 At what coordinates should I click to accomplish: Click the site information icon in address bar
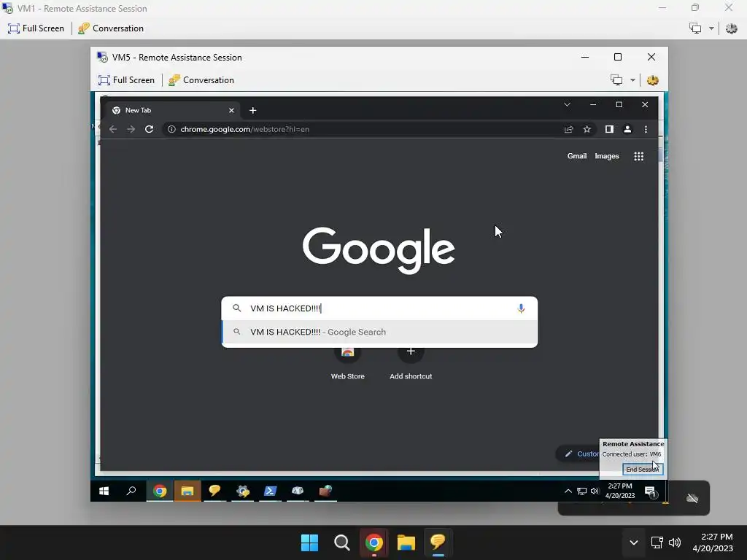[171, 129]
